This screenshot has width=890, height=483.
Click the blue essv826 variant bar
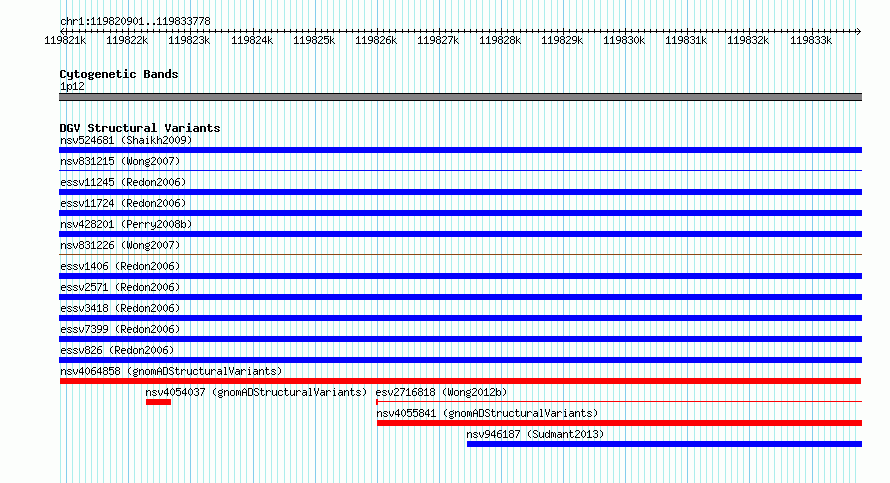coord(460,360)
